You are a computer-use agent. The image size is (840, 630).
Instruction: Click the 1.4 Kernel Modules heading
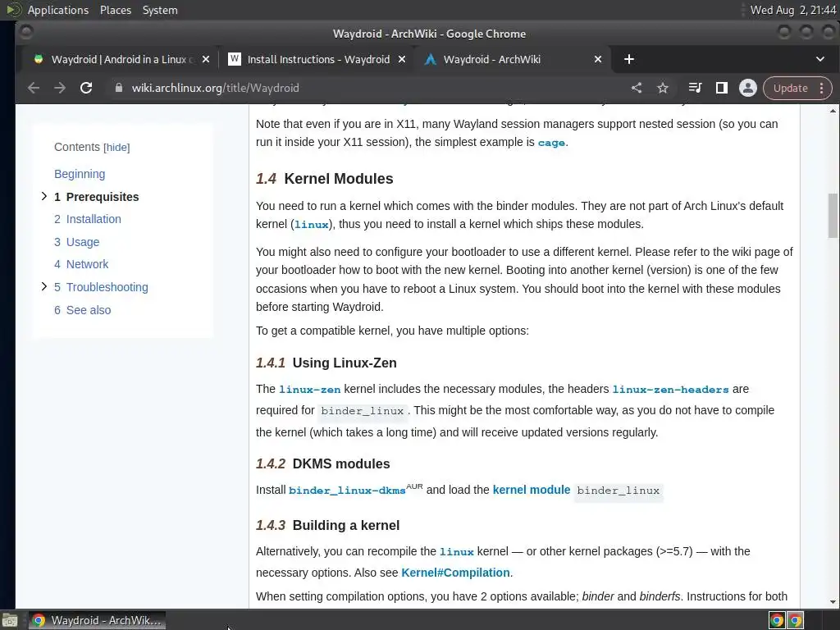[x=325, y=178]
